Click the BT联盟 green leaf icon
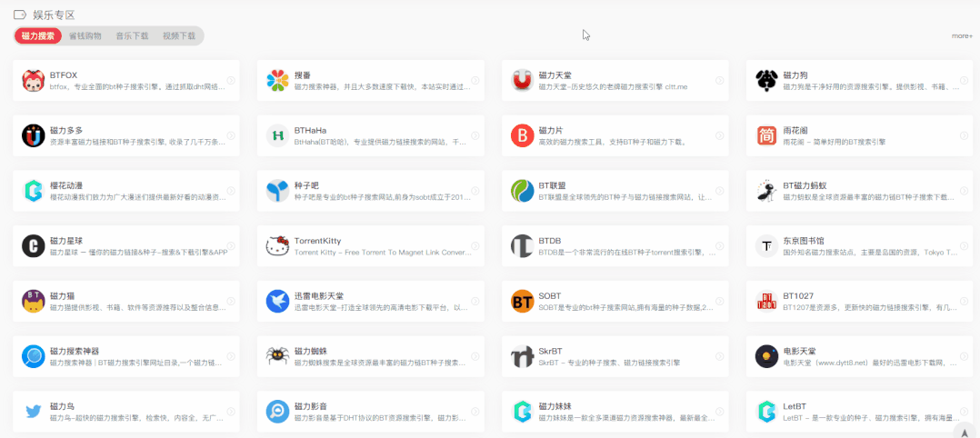The width and height of the screenshot is (980, 438). point(522,191)
